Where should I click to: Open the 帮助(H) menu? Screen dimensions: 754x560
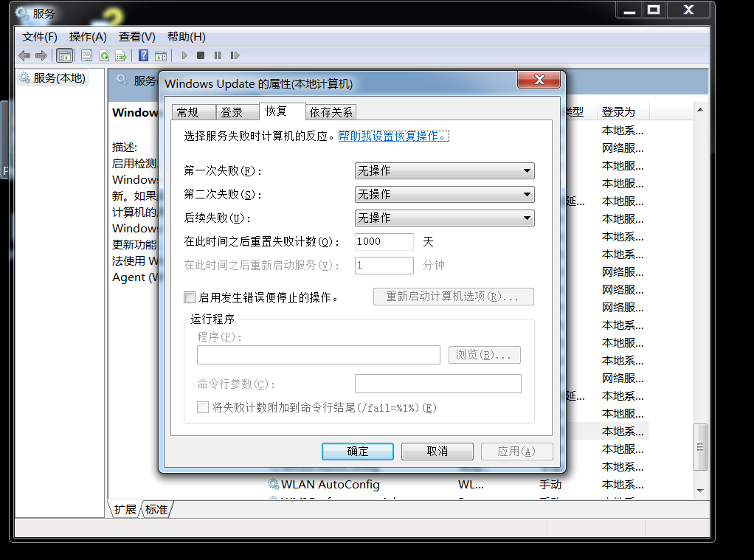[x=187, y=37]
